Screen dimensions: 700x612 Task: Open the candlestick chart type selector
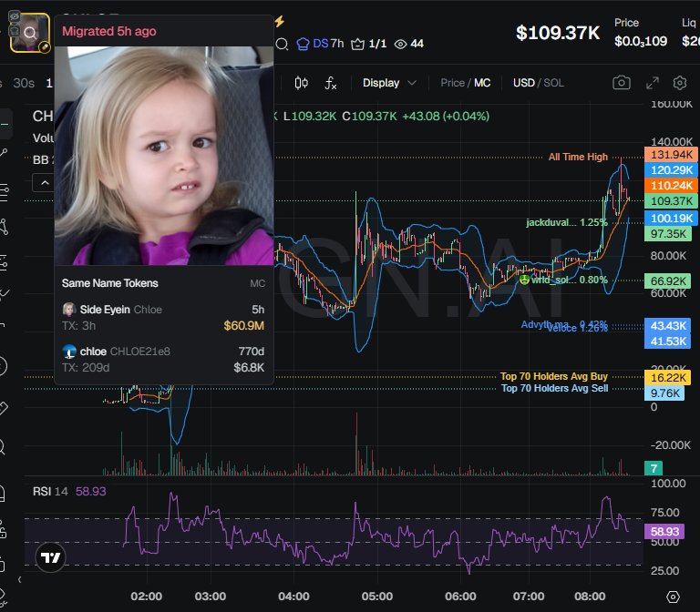coord(302,83)
